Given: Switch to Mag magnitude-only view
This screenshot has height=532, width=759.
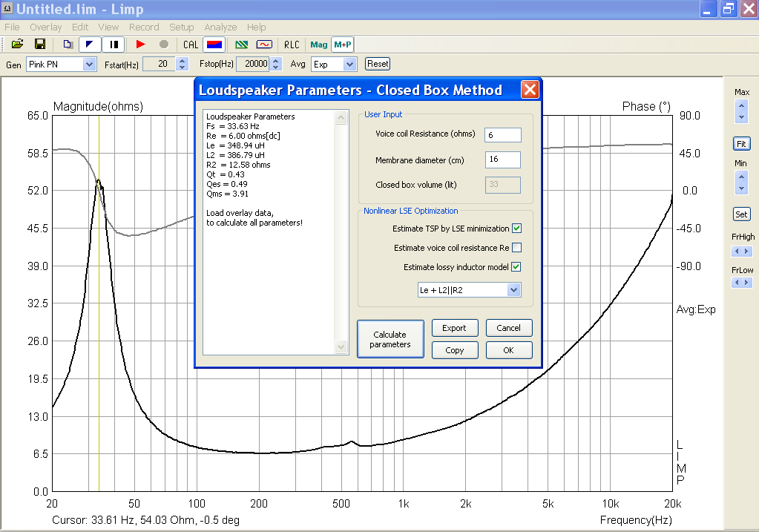Looking at the screenshot, I should pyautogui.click(x=318, y=45).
